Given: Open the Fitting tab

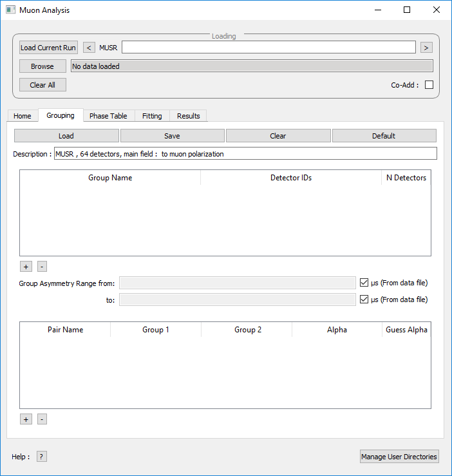Looking at the screenshot, I should click(152, 116).
